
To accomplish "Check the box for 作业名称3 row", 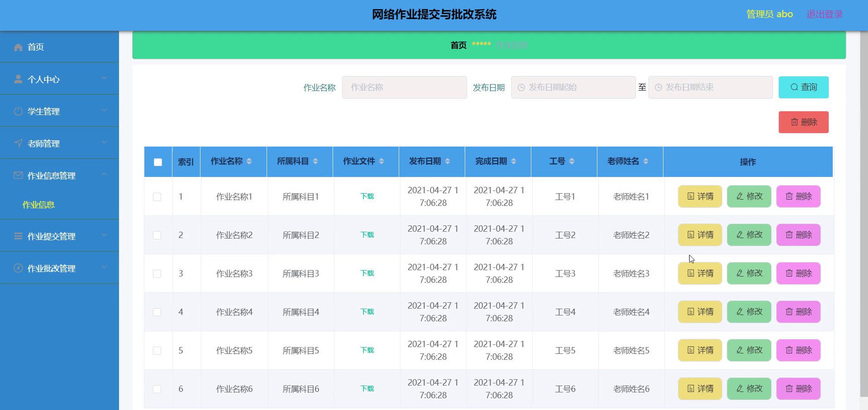I will pyautogui.click(x=157, y=274).
